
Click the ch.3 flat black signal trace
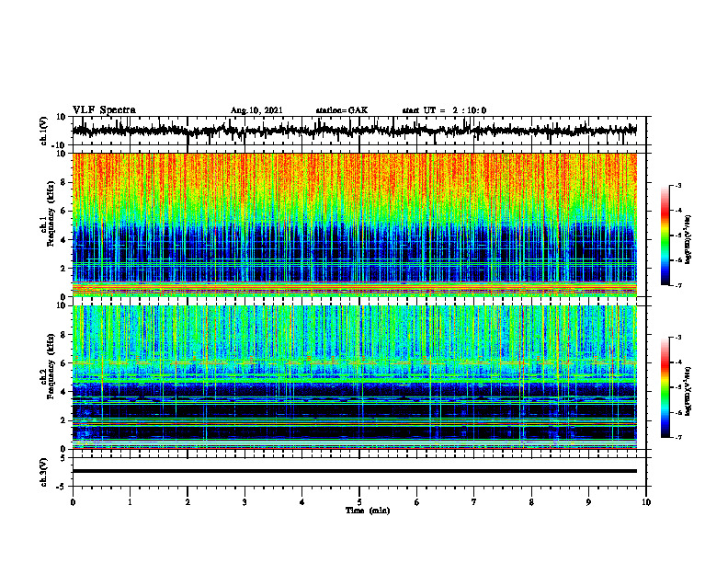(354, 471)
